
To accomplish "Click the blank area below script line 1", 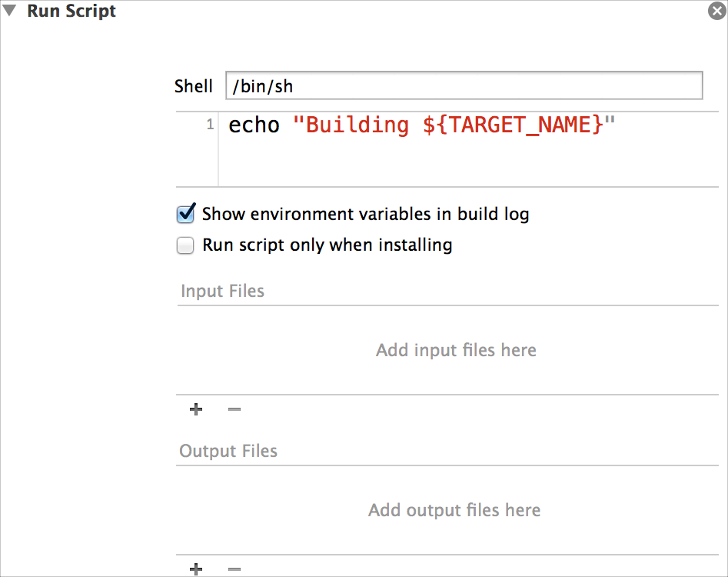I will [x=461, y=165].
